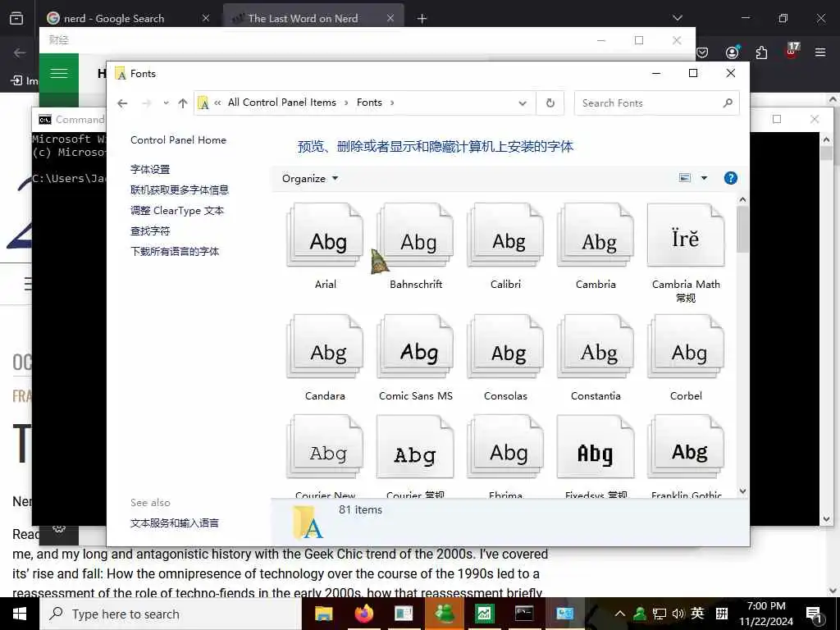Image resolution: width=840 pixels, height=630 pixels.
Task: Toggle the 英 input language indicator
Action: tap(697, 614)
